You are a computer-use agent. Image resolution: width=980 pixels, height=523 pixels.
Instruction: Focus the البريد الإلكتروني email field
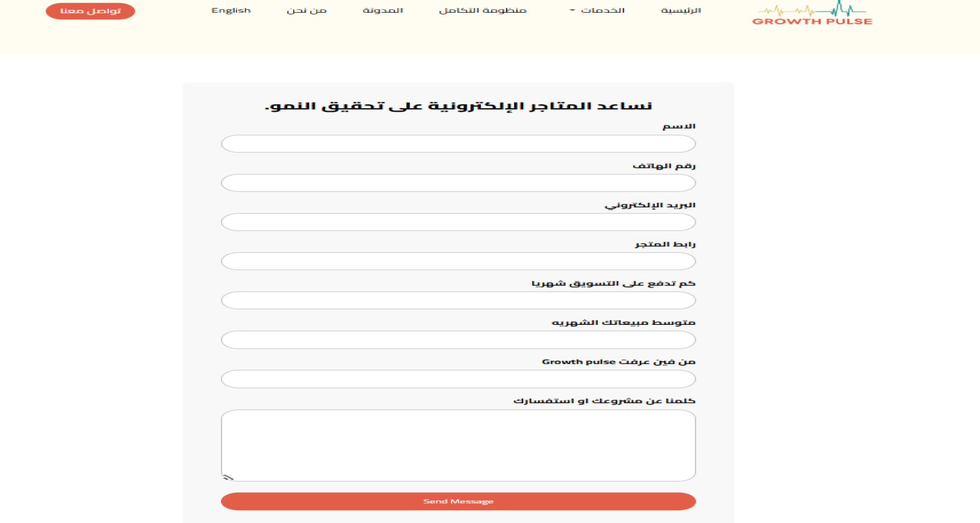(x=458, y=222)
